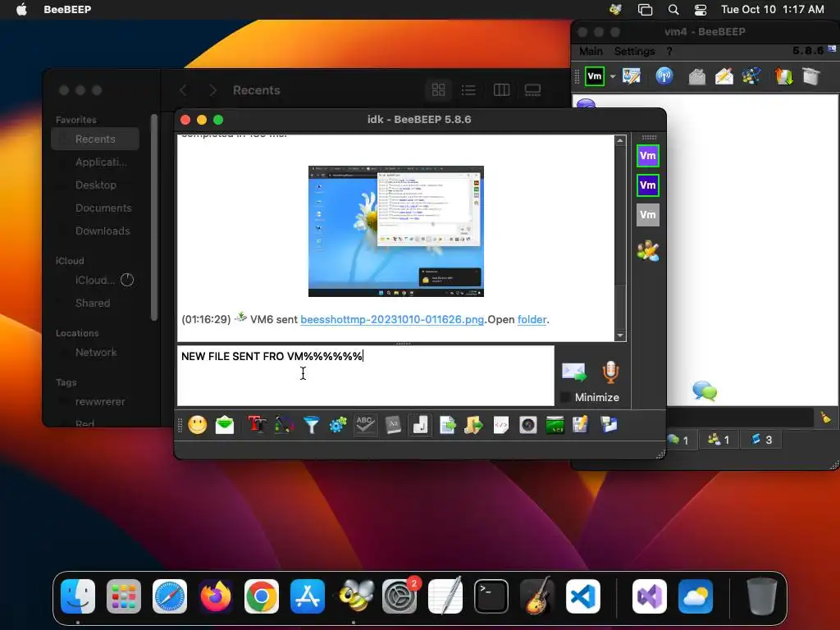Open Control Center in menu bar
The image size is (840, 630).
[x=701, y=9]
